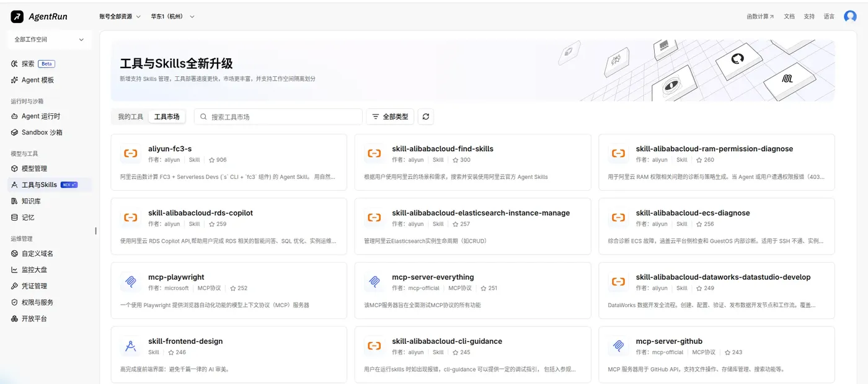Open the 函数计算 external link
The height and width of the screenshot is (384, 868).
pyautogui.click(x=760, y=17)
